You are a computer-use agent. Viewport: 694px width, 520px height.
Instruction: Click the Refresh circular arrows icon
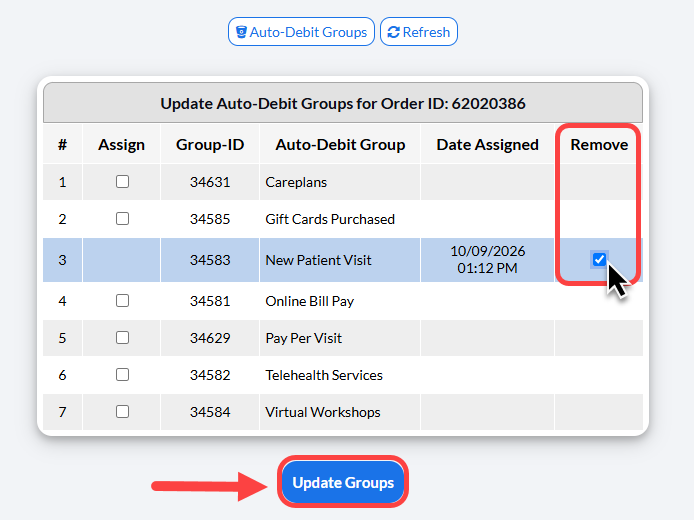point(393,32)
